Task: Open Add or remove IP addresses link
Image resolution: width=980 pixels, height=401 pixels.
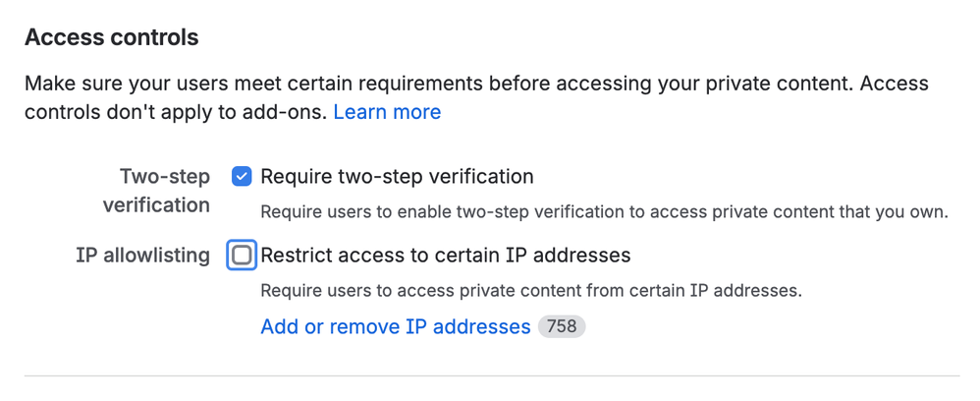Action: click(x=395, y=326)
